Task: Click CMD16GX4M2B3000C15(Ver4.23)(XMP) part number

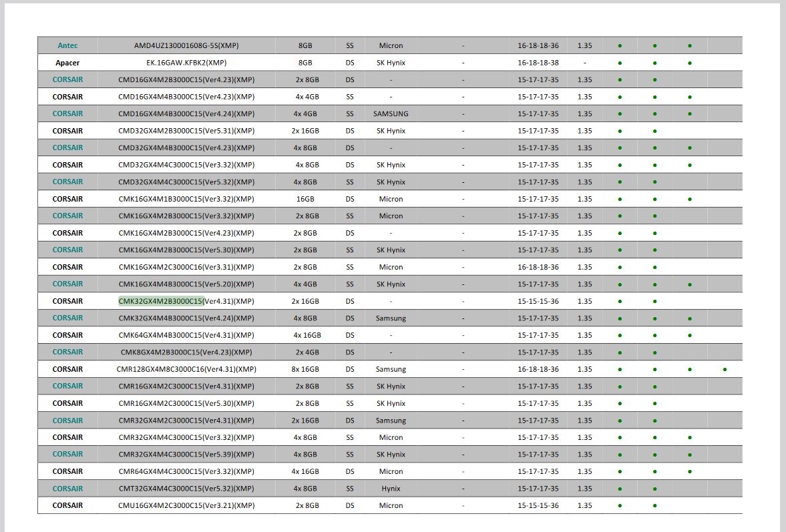Action: coord(186,79)
